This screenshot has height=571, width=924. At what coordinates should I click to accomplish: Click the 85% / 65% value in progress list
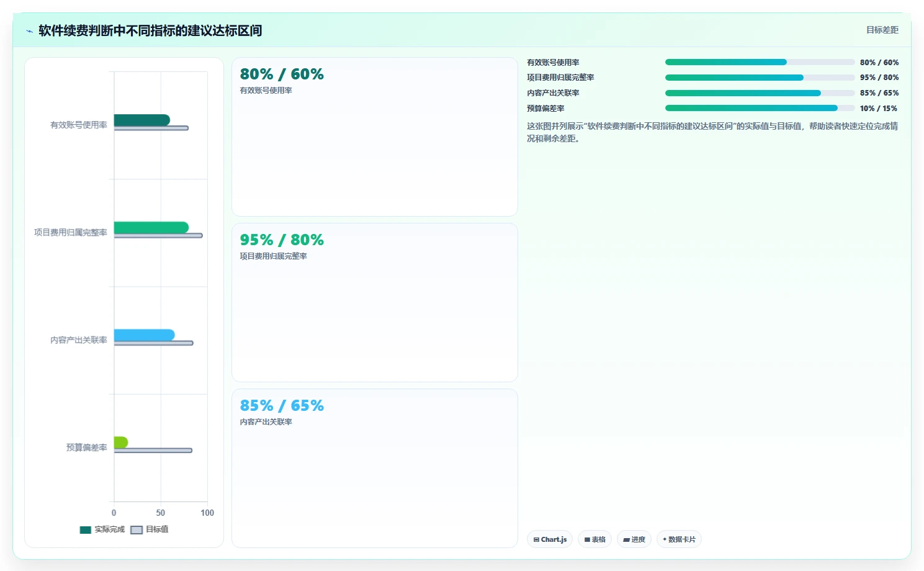click(x=879, y=93)
